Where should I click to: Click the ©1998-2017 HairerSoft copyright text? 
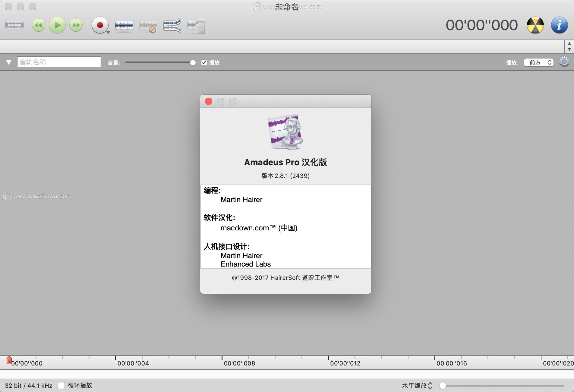285,278
